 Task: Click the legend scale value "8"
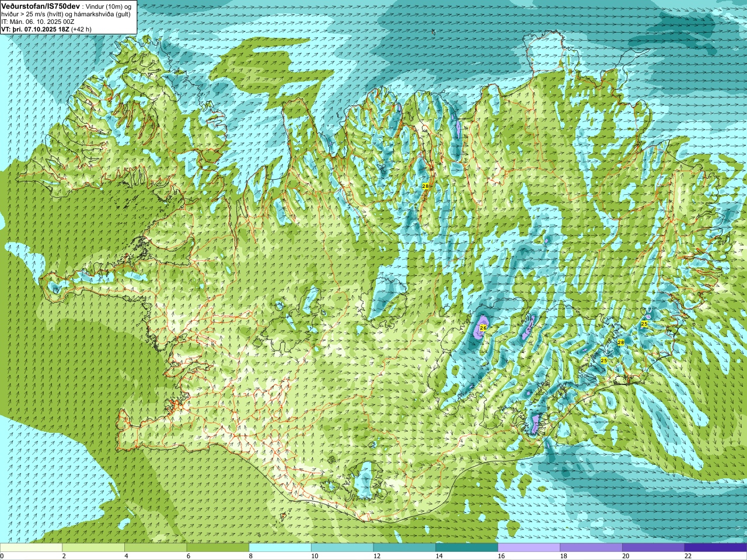pyautogui.click(x=250, y=556)
